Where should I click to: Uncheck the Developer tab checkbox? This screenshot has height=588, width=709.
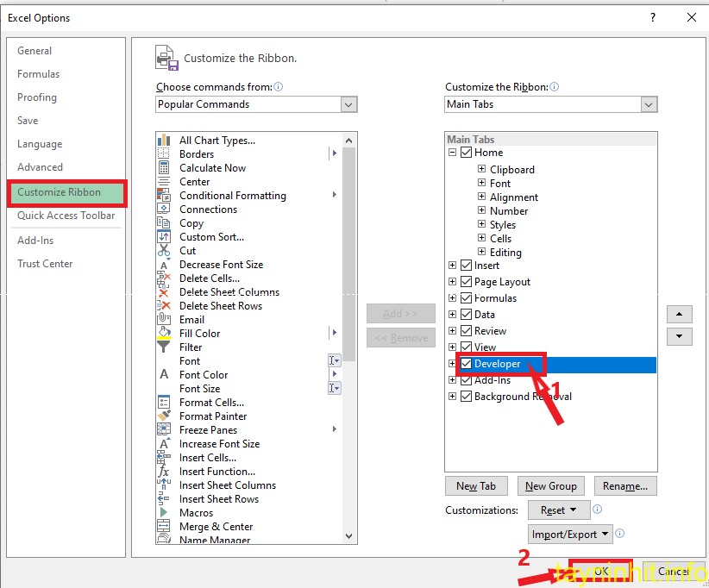tap(467, 364)
